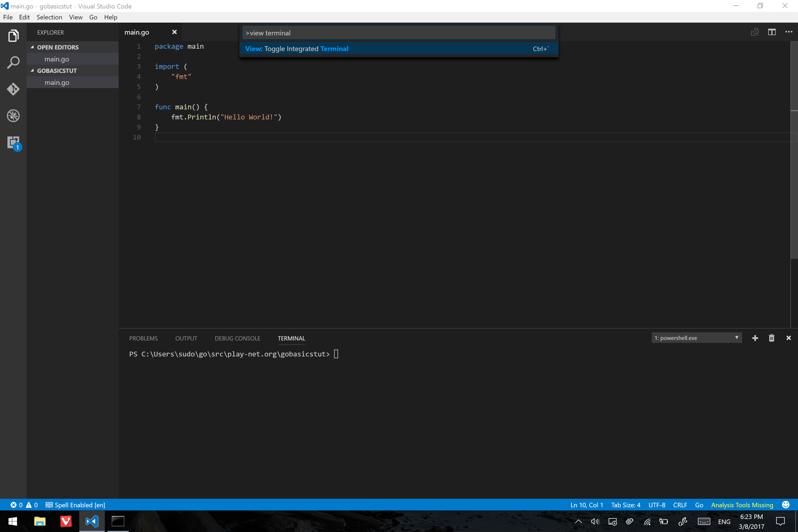
Task: Show hidden system tray icons
Action: (x=579, y=521)
